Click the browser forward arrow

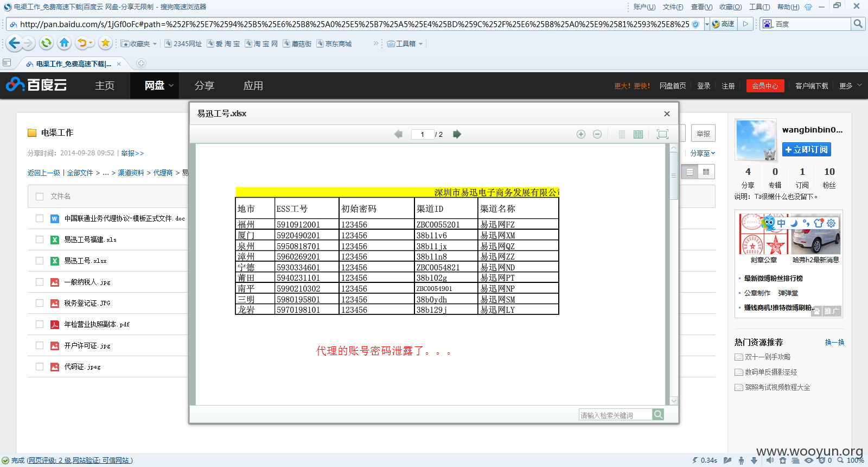coord(29,43)
